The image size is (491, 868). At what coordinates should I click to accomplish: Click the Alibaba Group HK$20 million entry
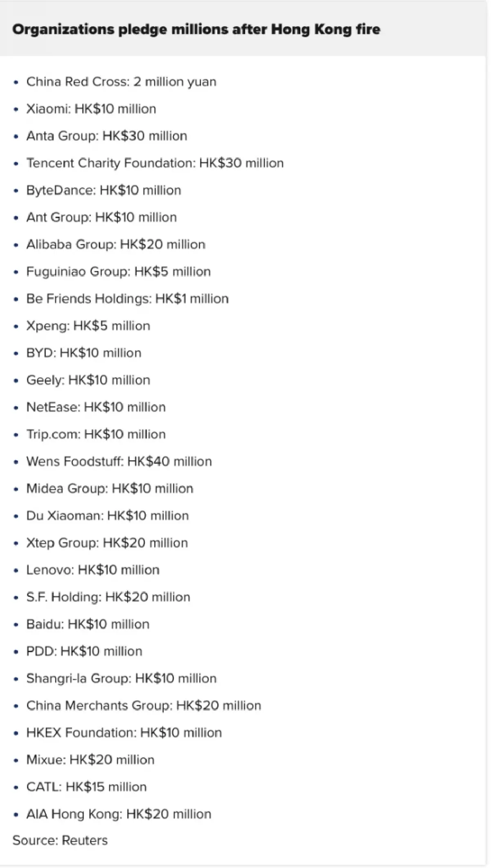(115, 245)
